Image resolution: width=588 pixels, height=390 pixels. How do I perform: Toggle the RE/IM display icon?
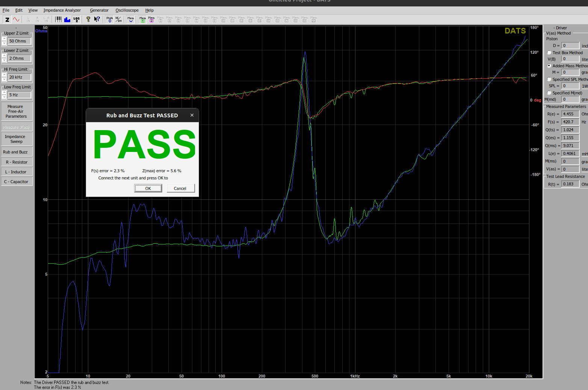click(x=118, y=19)
